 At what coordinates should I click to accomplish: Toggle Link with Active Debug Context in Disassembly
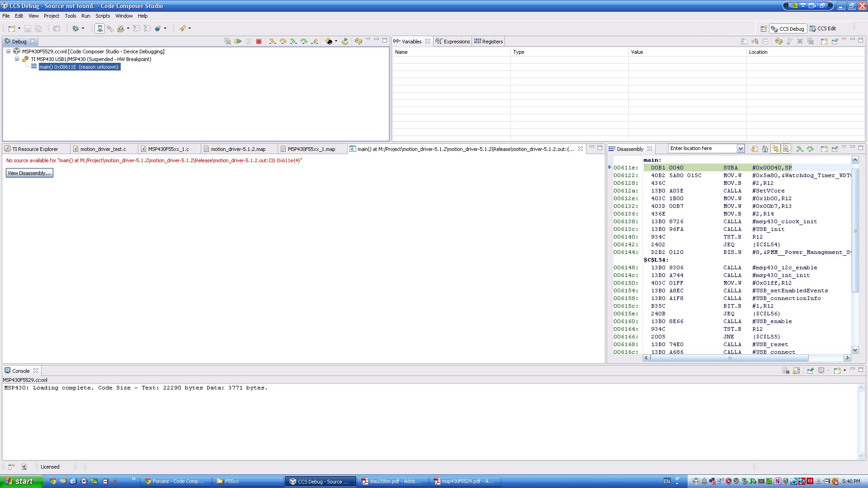point(776,149)
